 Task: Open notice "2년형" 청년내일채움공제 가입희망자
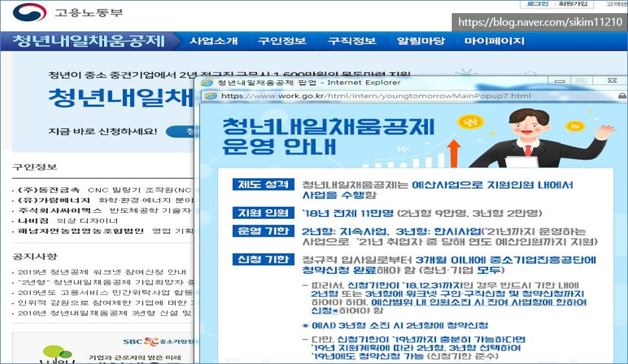pyautogui.click(x=106, y=283)
